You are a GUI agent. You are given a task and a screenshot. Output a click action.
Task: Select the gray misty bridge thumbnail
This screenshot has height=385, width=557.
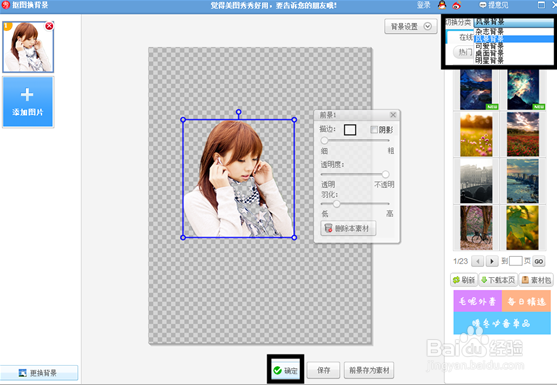pos(476,181)
